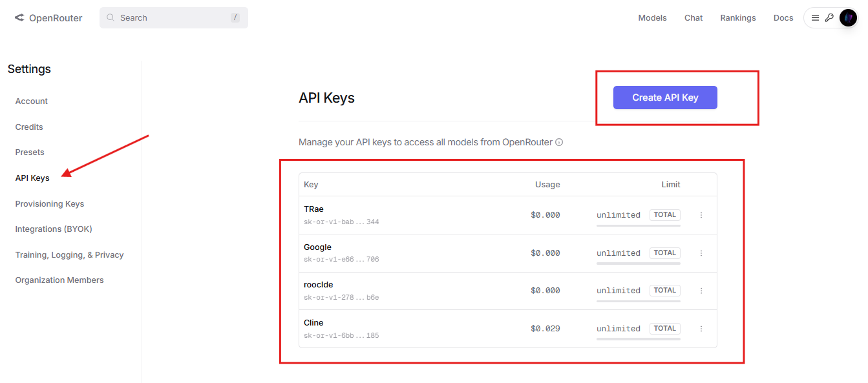The image size is (868, 383).
Task: Select Credits in settings sidebar
Action: pyautogui.click(x=29, y=127)
